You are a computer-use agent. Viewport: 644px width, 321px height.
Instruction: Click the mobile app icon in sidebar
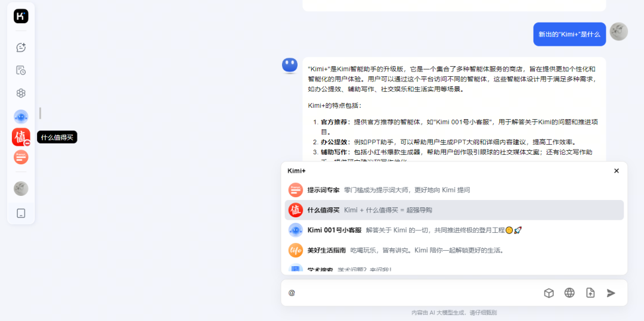pos(21,213)
